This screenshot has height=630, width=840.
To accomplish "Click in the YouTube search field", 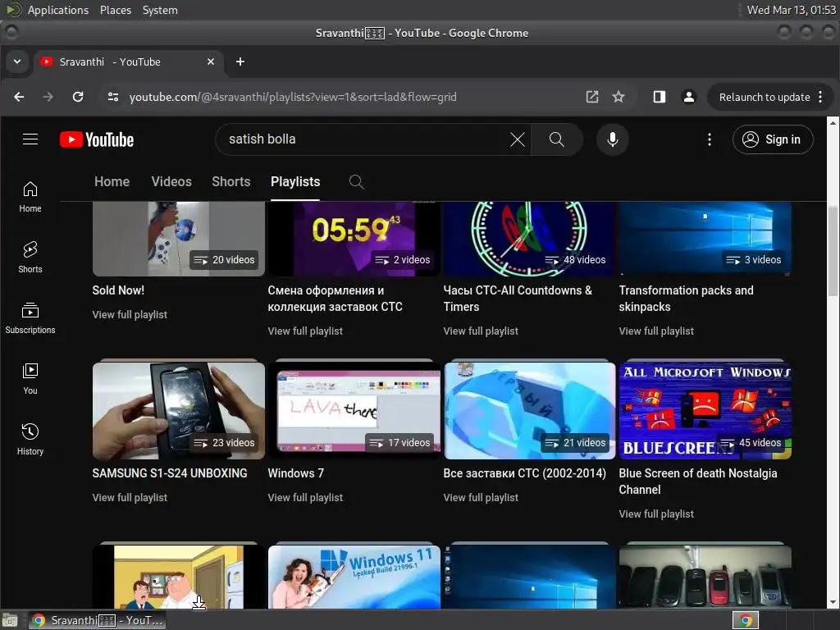I will point(364,139).
